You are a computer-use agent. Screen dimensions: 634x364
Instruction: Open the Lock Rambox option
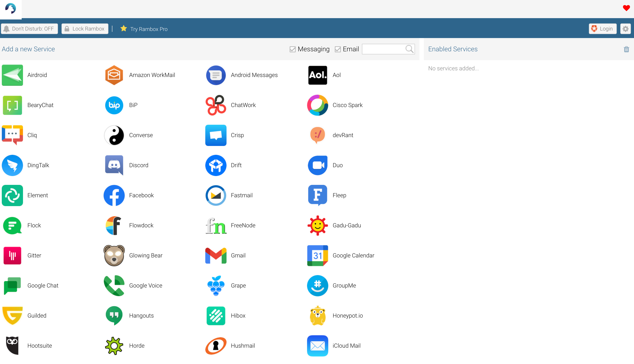tap(85, 29)
